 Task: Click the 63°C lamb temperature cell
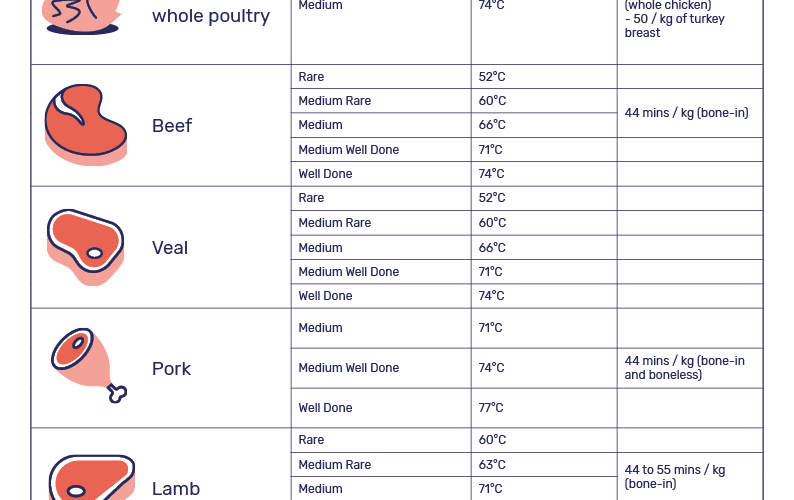pos(492,465)
